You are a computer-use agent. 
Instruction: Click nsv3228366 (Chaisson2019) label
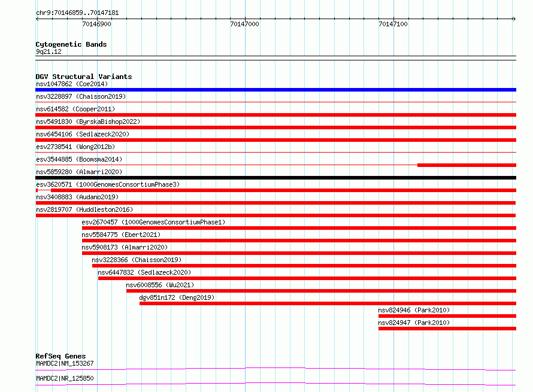pos(137,260)
